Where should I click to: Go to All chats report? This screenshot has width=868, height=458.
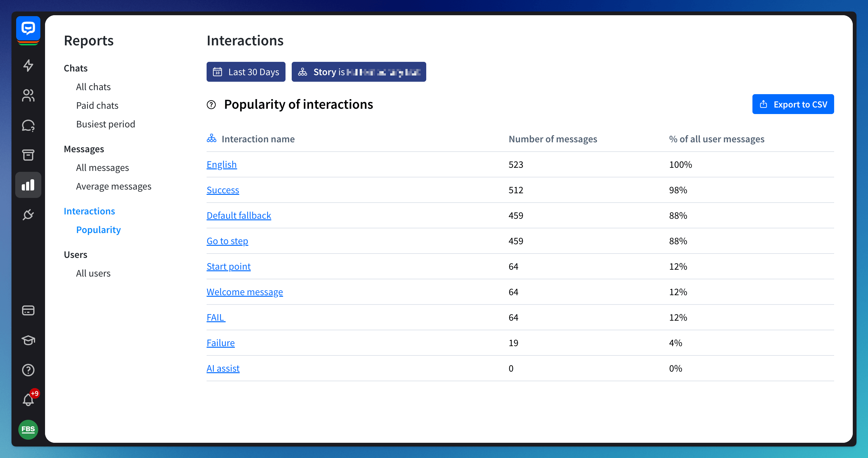(x=93, y=87)
